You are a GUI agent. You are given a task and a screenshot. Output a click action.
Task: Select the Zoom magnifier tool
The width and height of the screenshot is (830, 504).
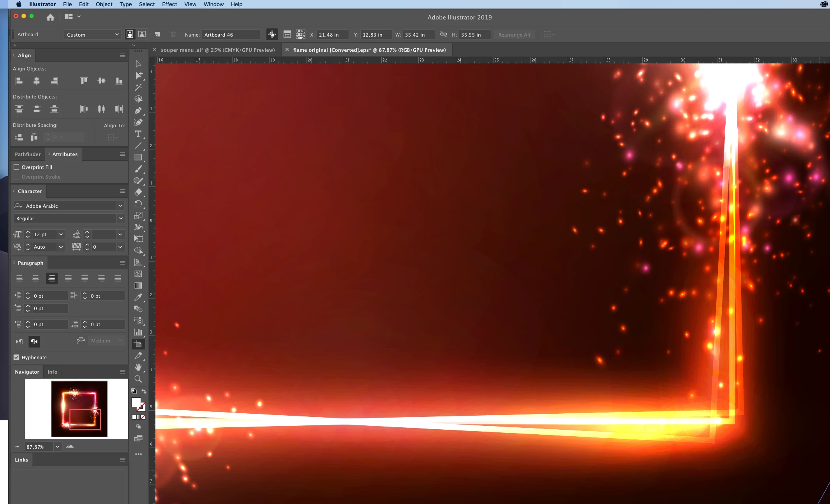click(138, 379)
